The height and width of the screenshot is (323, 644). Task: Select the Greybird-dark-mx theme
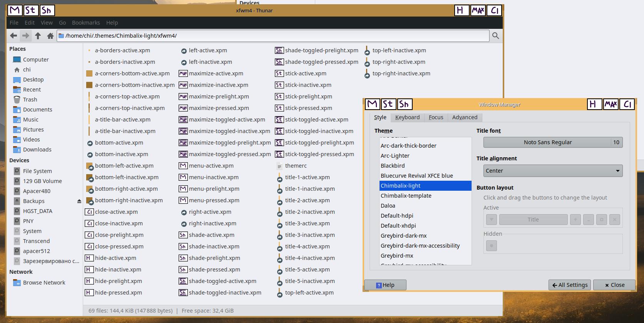tap(425, 236)
